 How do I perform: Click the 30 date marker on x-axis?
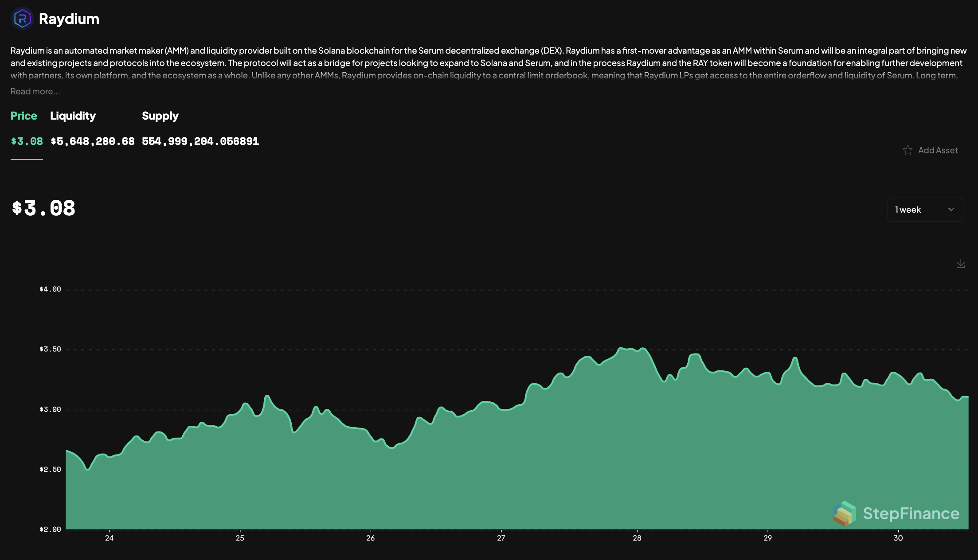[x=898, y=538]
